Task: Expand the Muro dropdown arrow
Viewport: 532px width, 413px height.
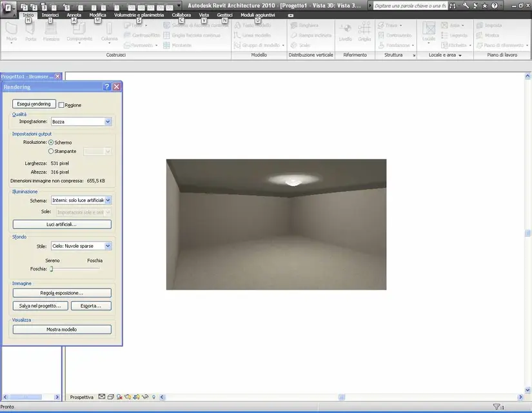Action: pyautogui.click(x=12, y=43)
